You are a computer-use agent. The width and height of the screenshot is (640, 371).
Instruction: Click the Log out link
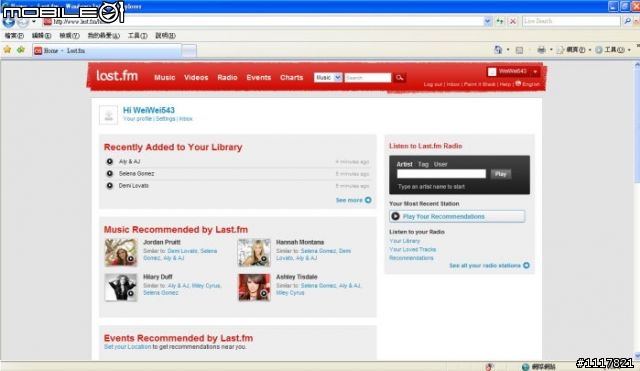[433, 84]
